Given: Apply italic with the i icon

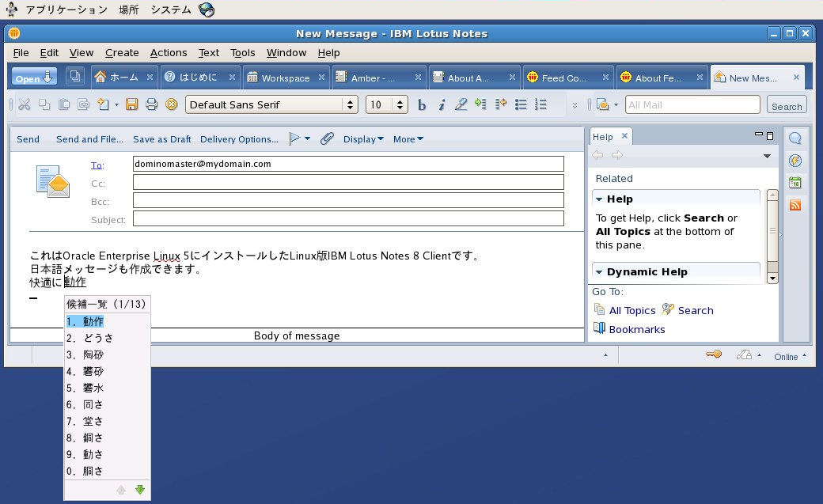Looking at the screenshot, I should click(x=442, y=105).
